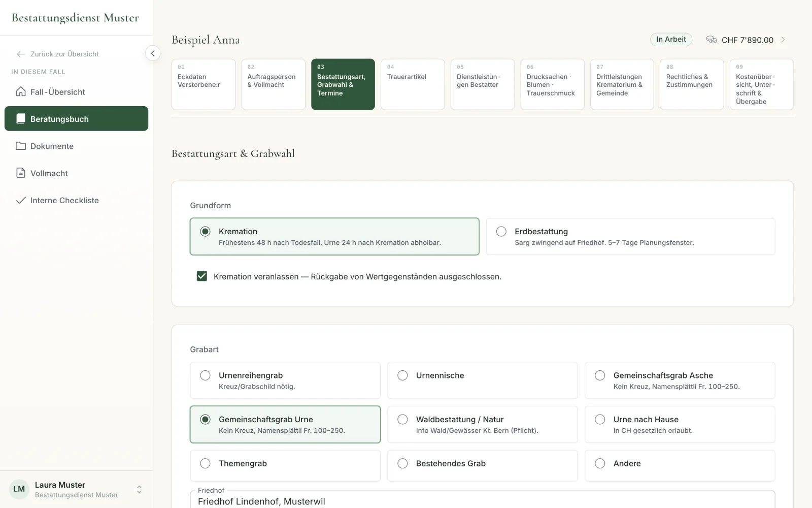
Task: Expand the Laura Muster account switcher
Action: [x=139, y=489]
